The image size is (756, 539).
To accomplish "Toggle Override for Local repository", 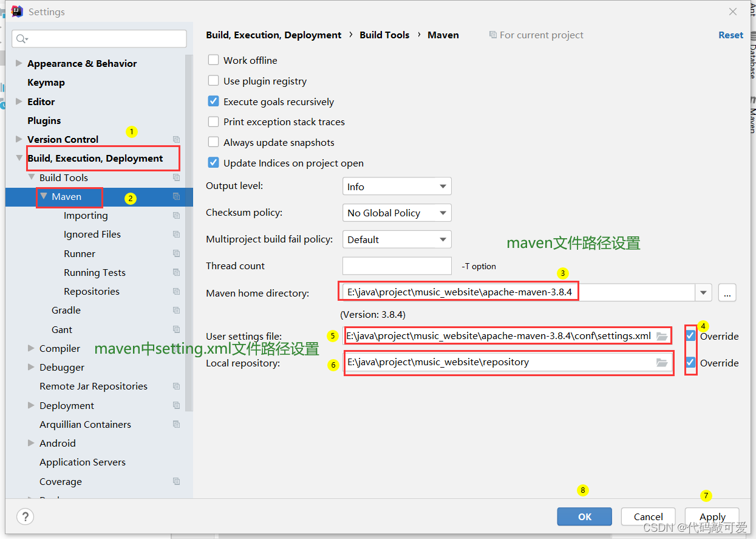I will (x=690, y=363).
